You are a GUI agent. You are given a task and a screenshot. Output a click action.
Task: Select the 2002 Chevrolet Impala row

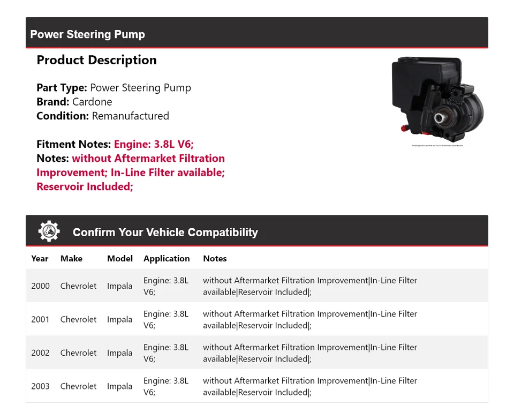coord(256,353)
